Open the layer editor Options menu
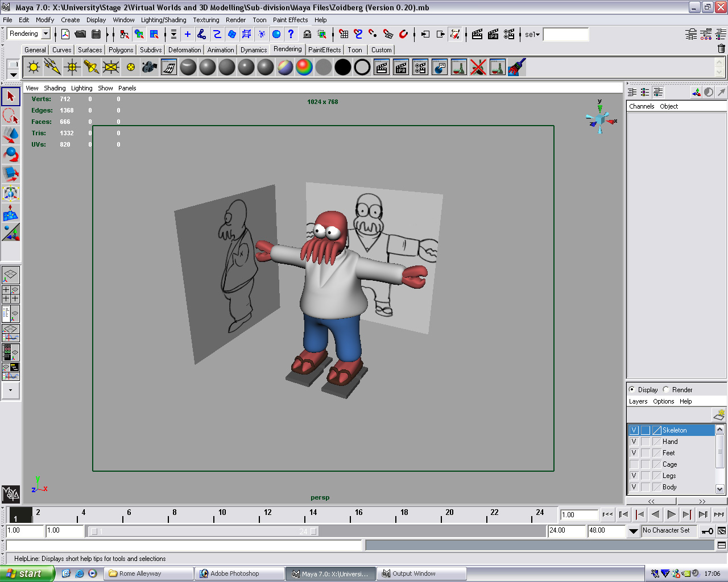728x582 pixels. tap(663, 401)
